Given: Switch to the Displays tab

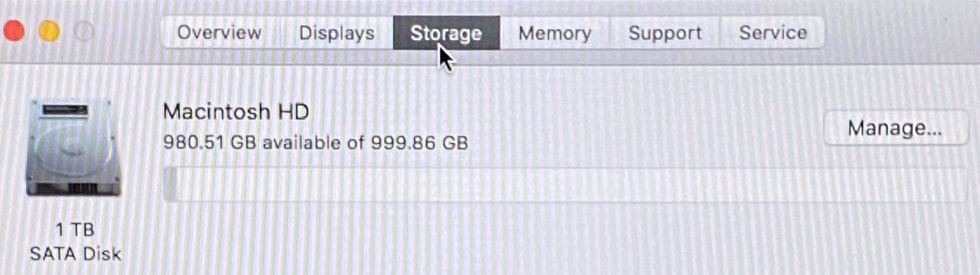Looking at the screenshot, I should point(336,33).
